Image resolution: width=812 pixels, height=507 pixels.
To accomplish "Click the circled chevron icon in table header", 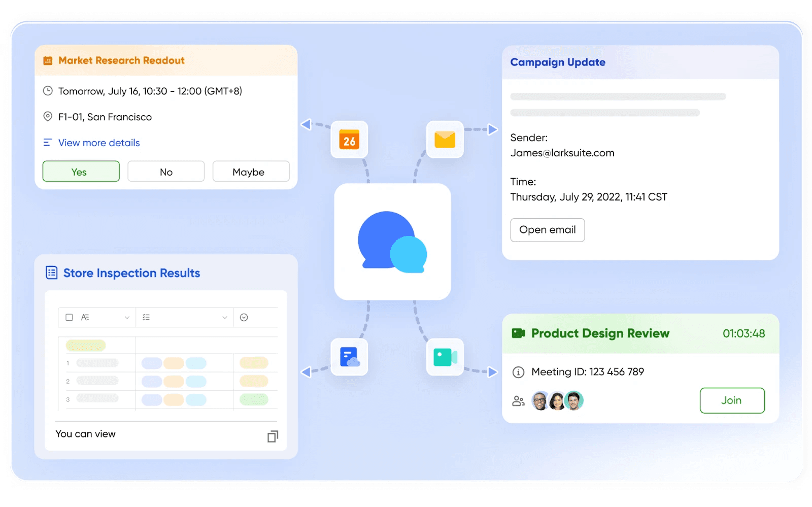I will [244, 317].
